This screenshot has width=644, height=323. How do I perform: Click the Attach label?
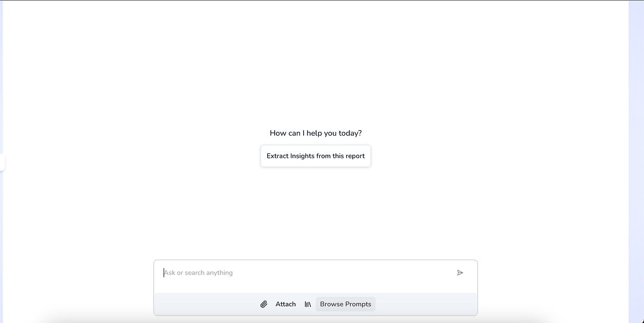pos(285,304)
